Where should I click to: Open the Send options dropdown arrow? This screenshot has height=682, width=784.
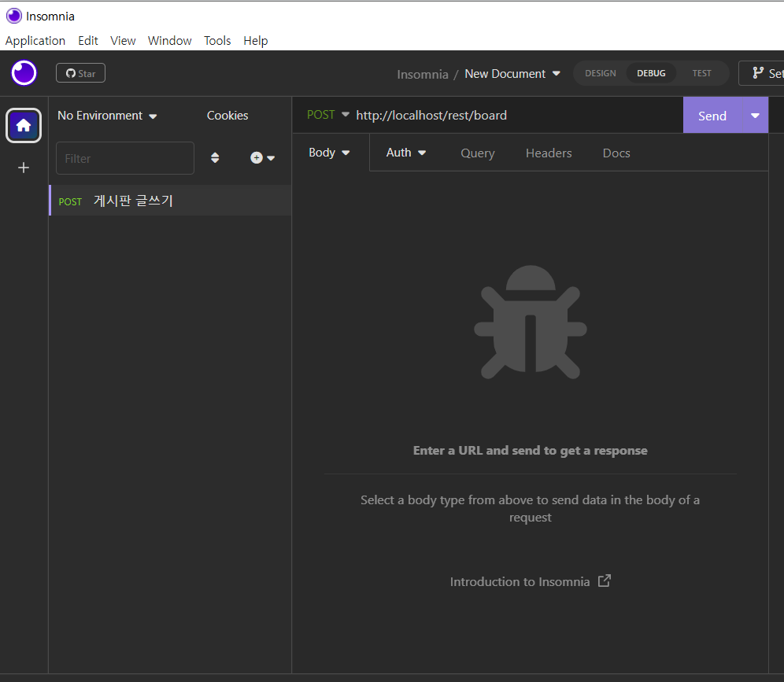pyautogui.click(x=755, y=116)
